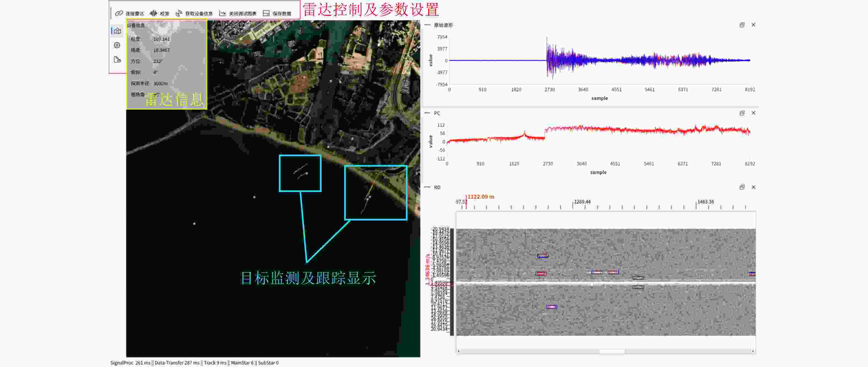Click the 1122.09 m range marker
This screenshot has height=367, width=868.
point(480,197)
